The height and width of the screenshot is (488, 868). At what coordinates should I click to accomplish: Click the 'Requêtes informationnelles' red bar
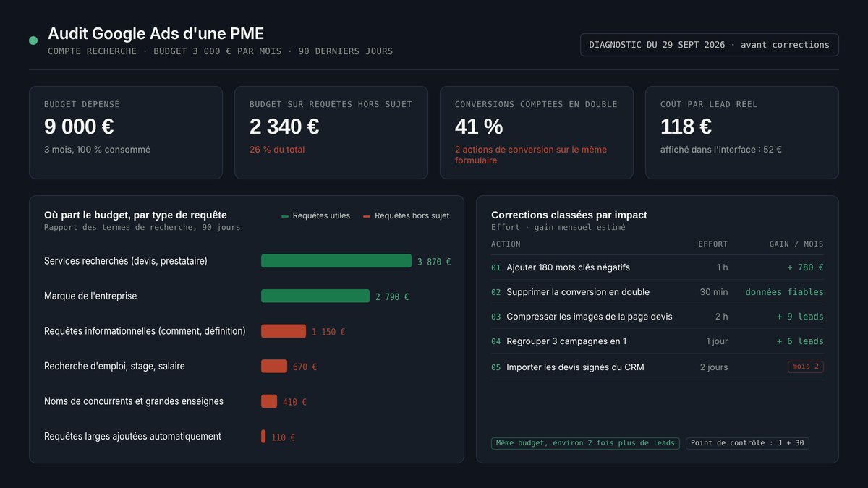coord(284,331)
